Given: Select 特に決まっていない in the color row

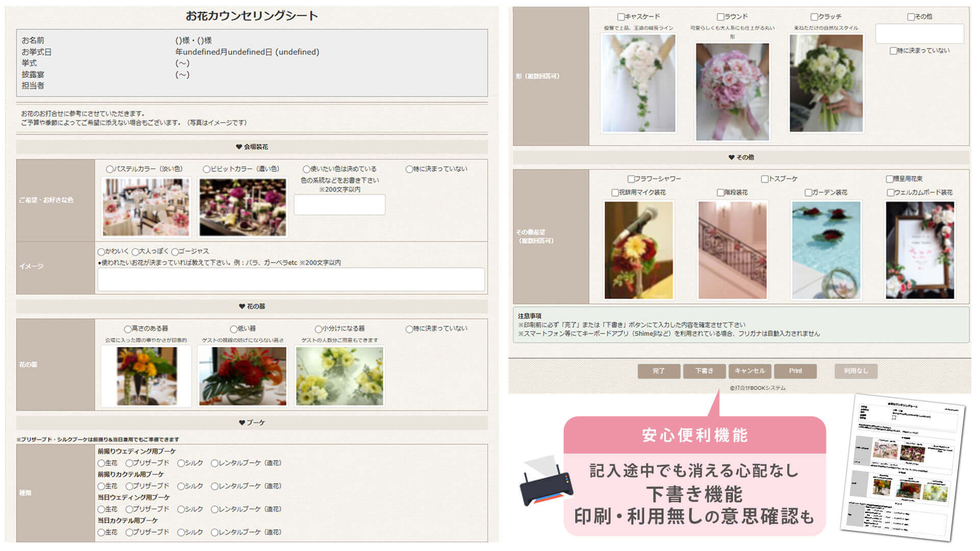Looking at the screenshot, I should [409, 169].
